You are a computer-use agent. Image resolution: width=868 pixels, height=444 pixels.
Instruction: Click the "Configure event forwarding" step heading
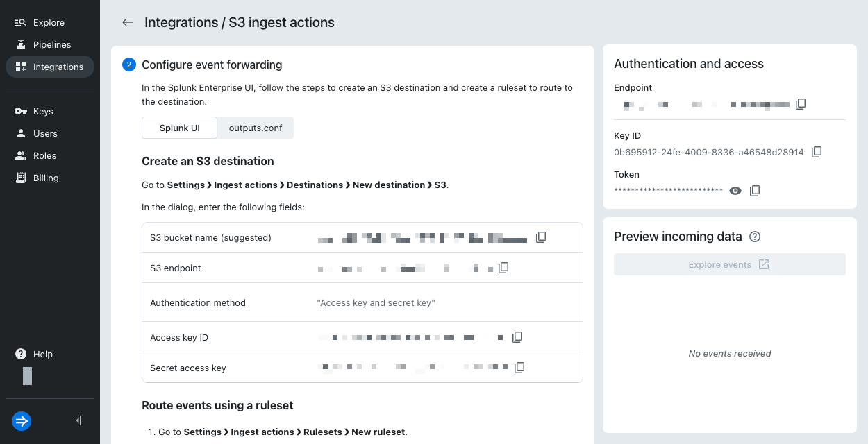tap(212, 65)
